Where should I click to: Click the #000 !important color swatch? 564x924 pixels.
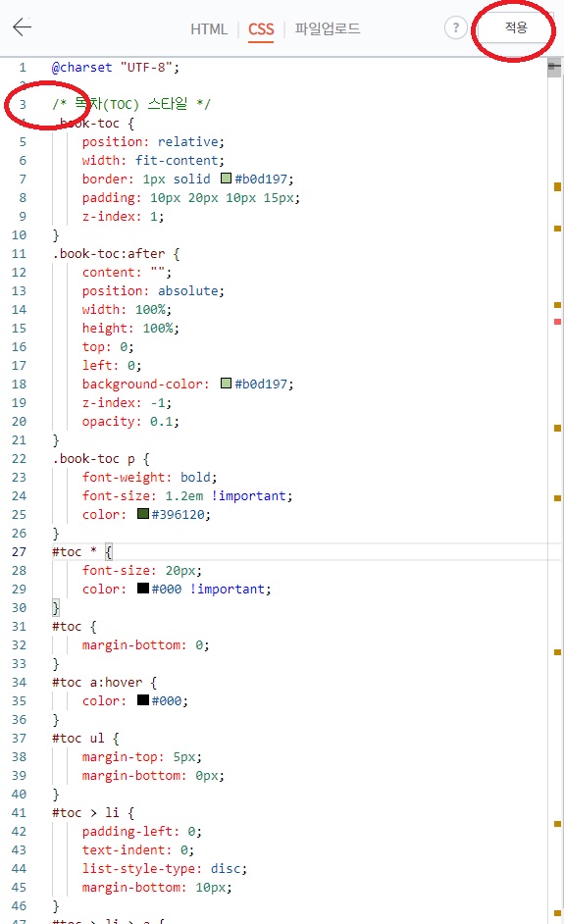142,589
